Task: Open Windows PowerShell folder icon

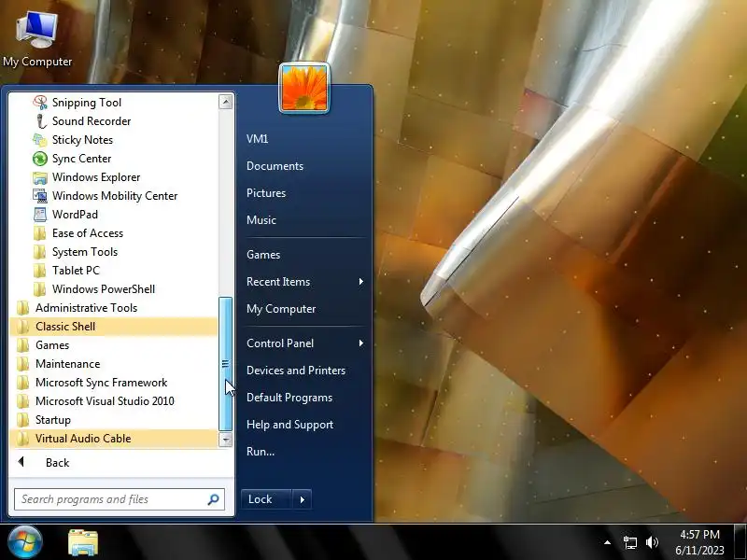Action: [x=40, y=289]
